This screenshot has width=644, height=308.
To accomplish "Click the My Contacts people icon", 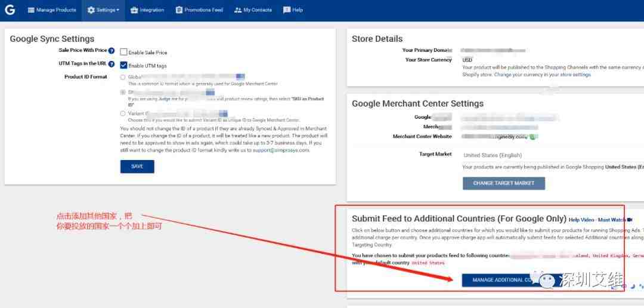I will pyautogui.click(x=238, y=10).
